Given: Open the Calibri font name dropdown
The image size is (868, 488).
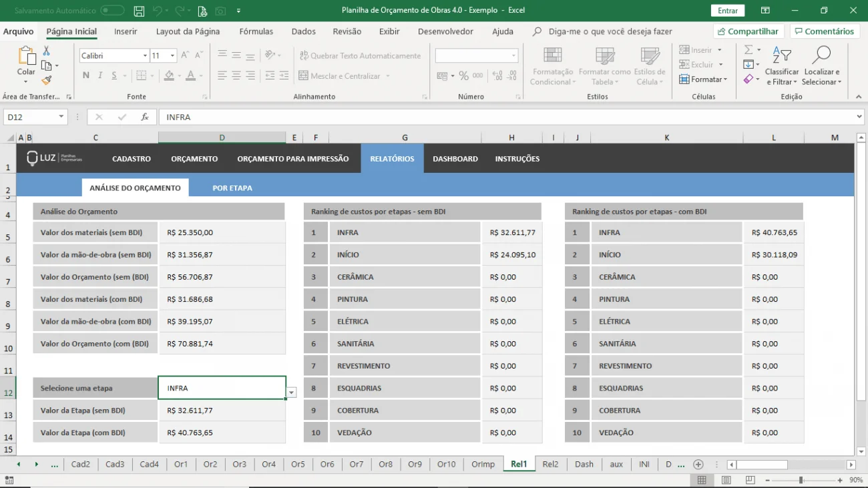Looking at the screenshot, I should (x=145, y=55).
